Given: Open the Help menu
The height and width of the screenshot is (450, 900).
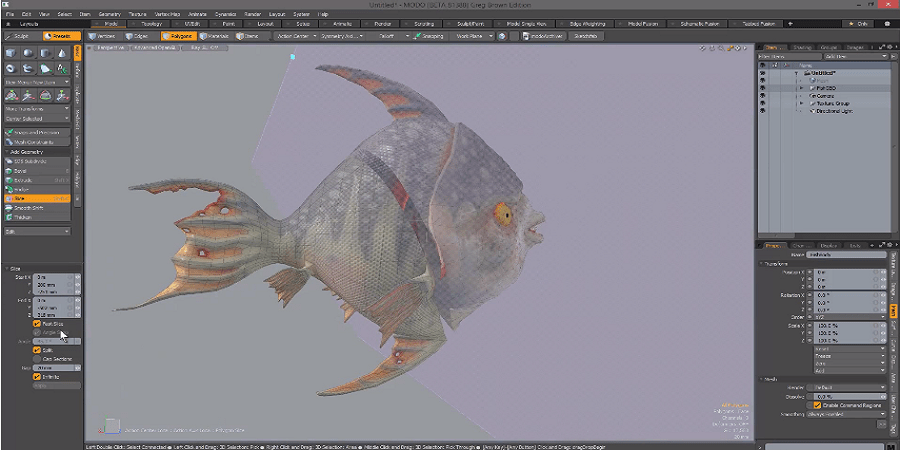Looking at the screenshot, I should pos(323,14).
